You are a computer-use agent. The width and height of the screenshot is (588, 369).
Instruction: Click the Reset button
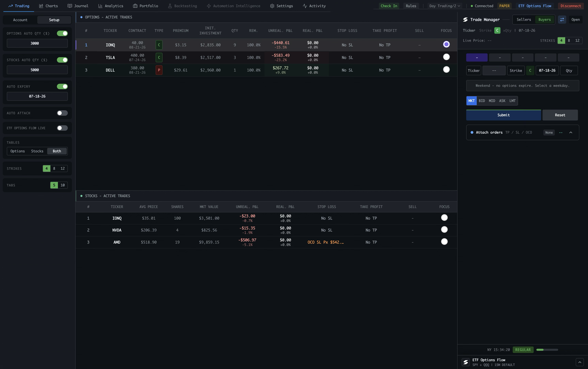[560, 115]
